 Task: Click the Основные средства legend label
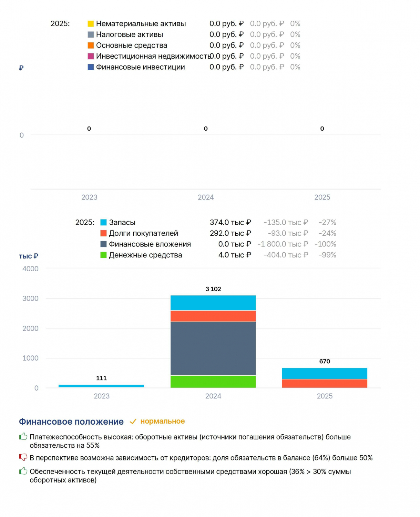pos(132,45)
